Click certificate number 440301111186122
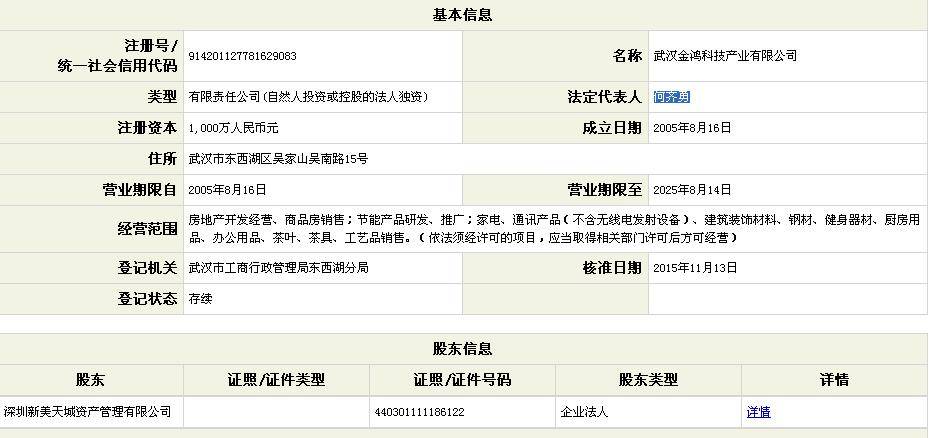 tap(419, 412)
